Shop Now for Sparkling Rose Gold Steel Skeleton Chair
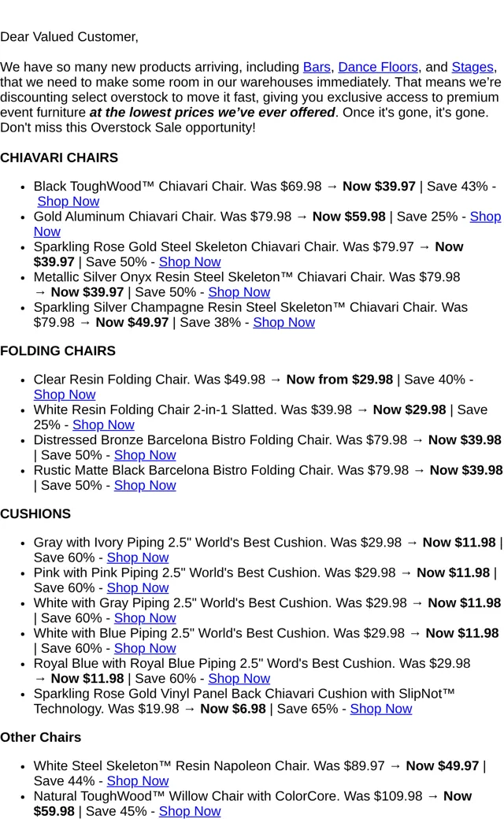 pos(190,262)
